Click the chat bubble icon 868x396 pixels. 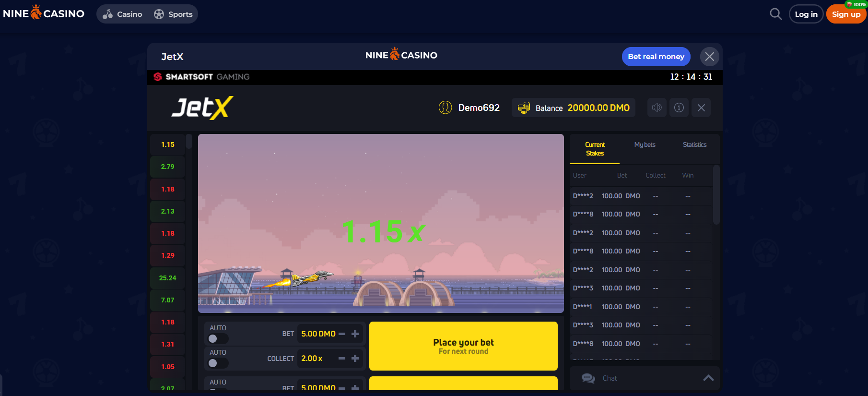tap(588, 378)
